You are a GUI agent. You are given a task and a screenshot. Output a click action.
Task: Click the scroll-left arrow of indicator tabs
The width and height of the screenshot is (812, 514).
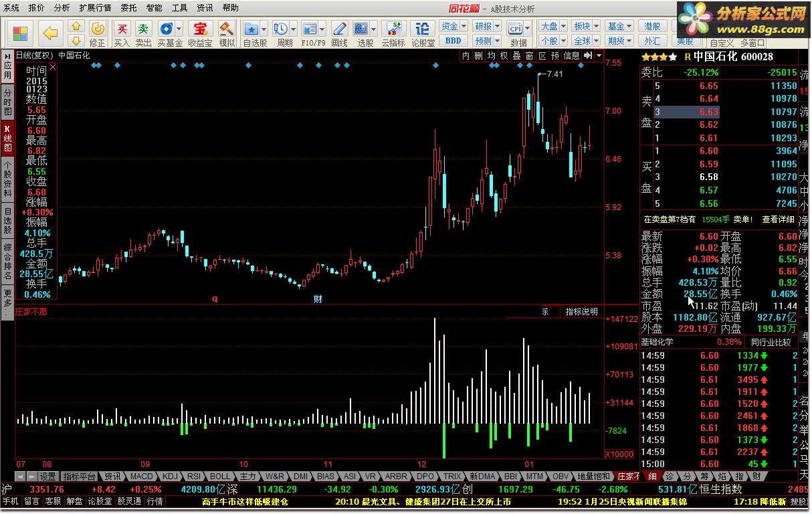point(19,476)
